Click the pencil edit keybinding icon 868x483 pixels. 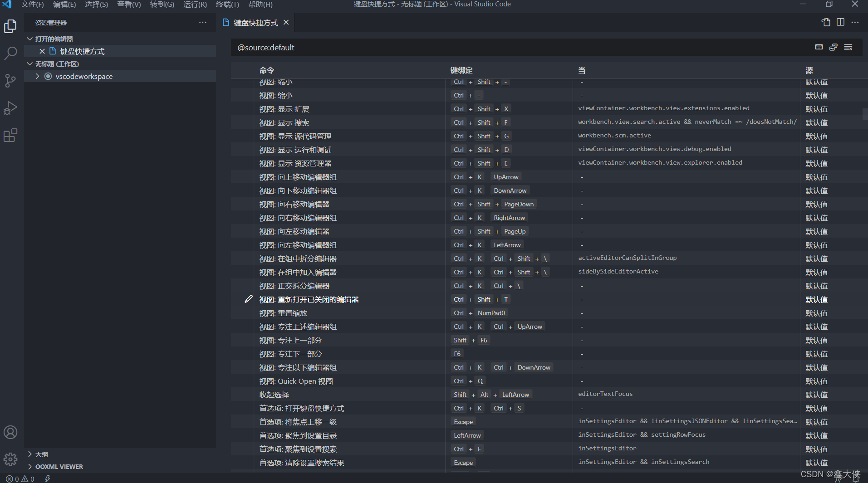[249, 299]
